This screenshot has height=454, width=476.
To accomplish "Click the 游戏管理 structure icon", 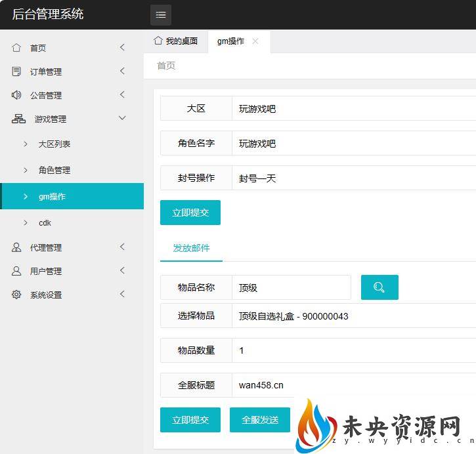I will click(x=18, y=119).
